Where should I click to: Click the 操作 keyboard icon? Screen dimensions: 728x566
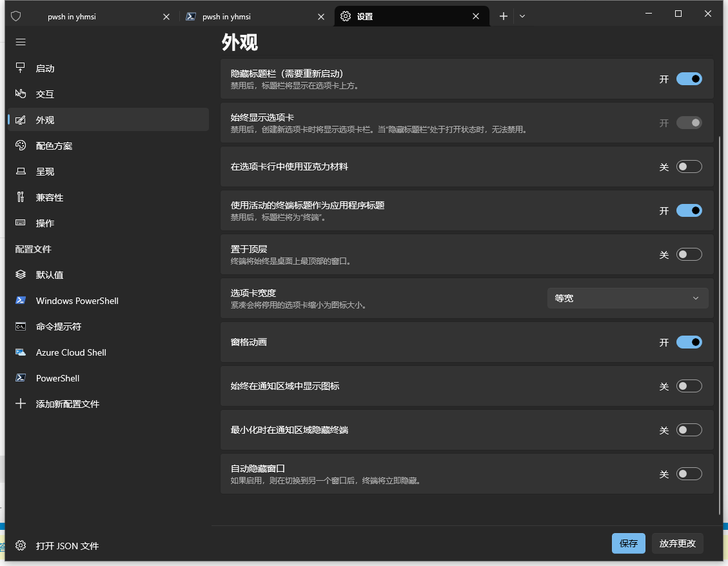pos(21,223)
